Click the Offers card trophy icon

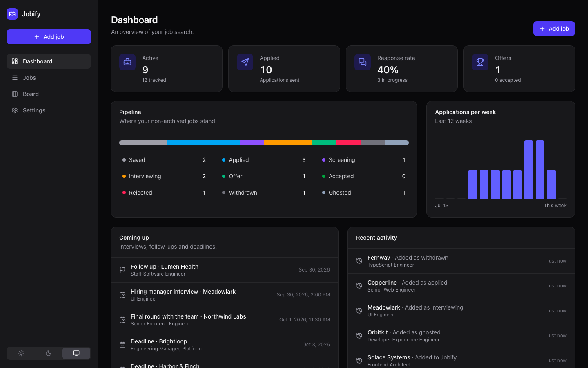coord(480,62)
